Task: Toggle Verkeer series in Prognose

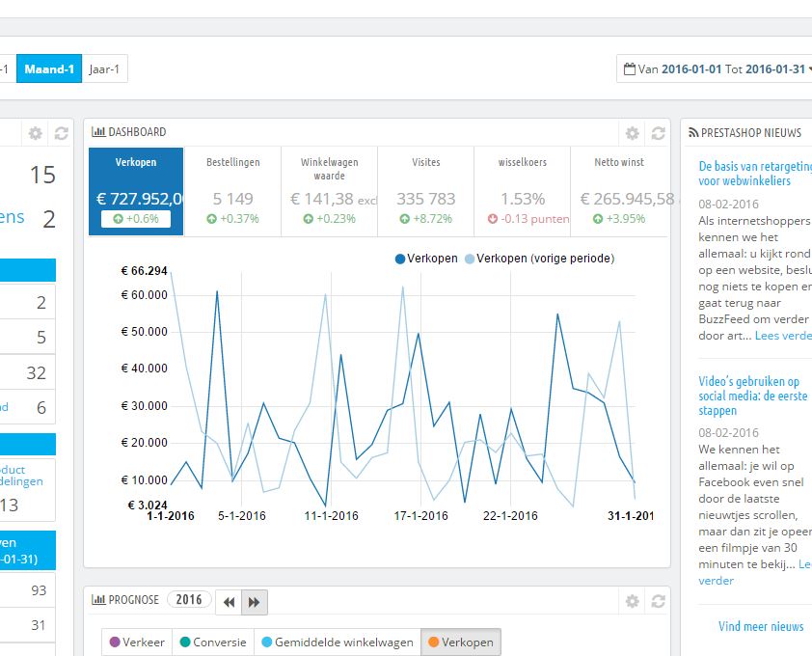Action: (x=137, y=642)
